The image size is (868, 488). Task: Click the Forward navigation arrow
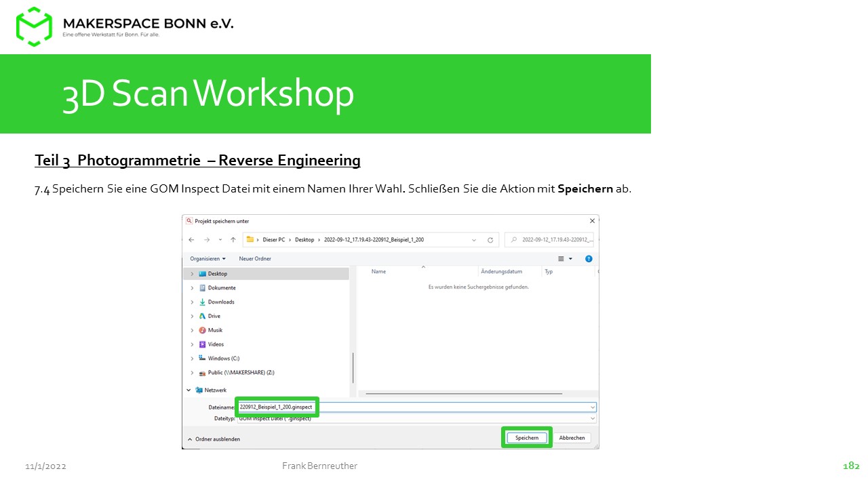tap(206, 240)
